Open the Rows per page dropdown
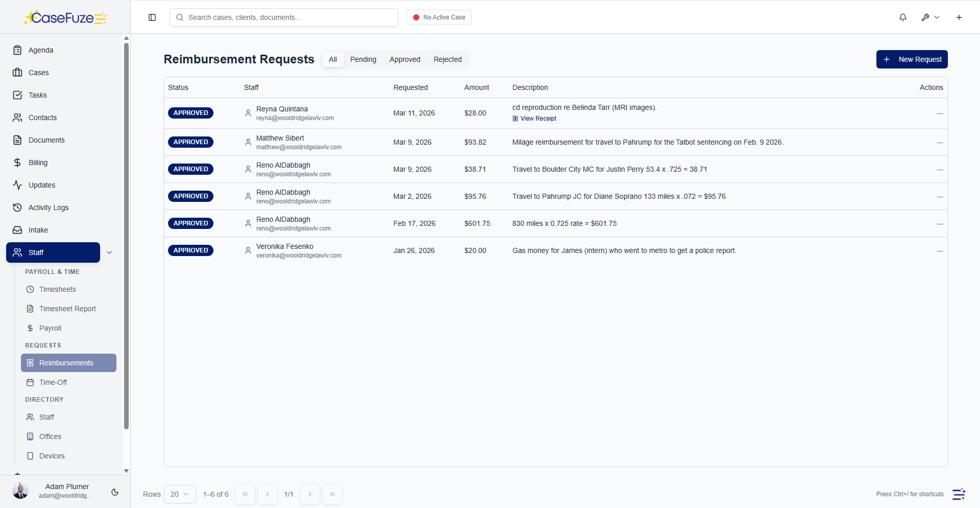The height and width of the screenshot is (508, 980). [179, 494]
